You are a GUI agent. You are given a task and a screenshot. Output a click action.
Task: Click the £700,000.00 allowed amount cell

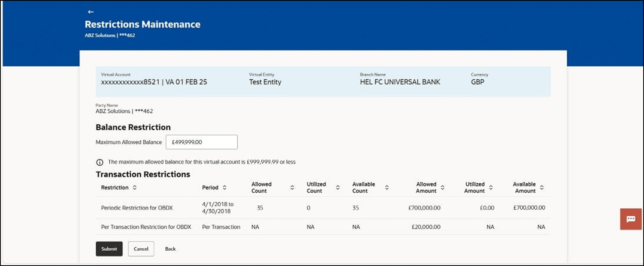(424, 208)
